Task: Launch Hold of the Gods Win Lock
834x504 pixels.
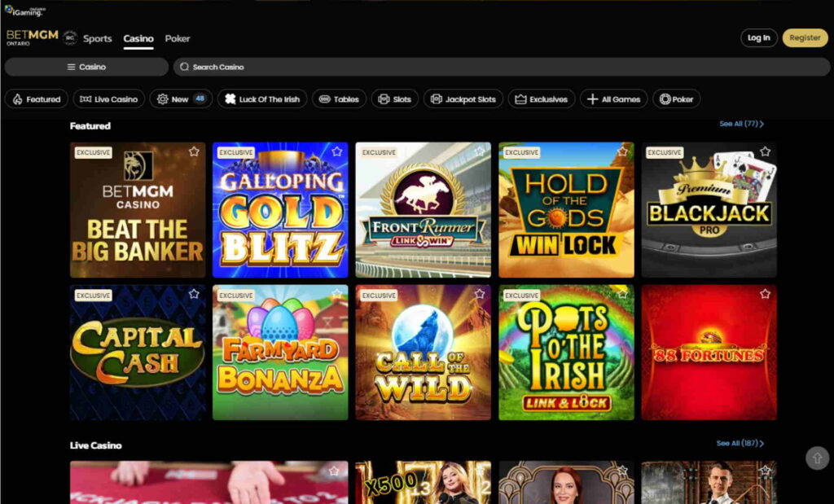Action: point(567,210)
